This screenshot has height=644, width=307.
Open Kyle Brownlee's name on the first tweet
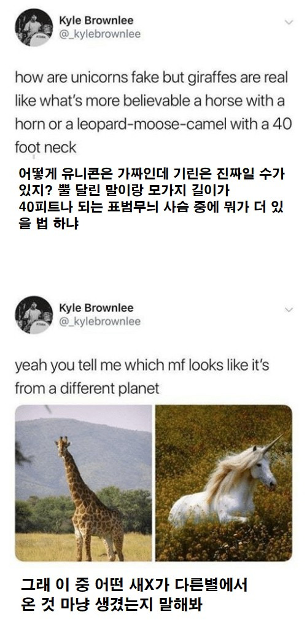point(96,20)
